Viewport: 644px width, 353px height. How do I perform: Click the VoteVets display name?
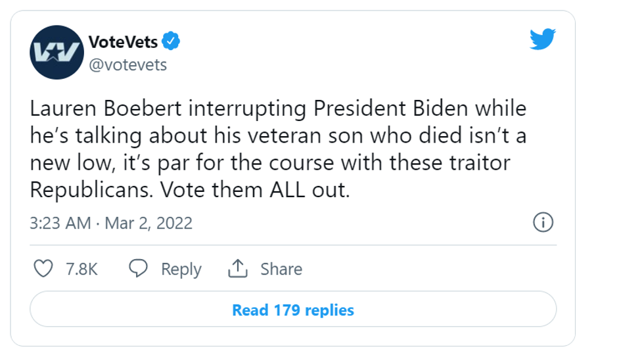pyautogui.click(x=123, y=42)
